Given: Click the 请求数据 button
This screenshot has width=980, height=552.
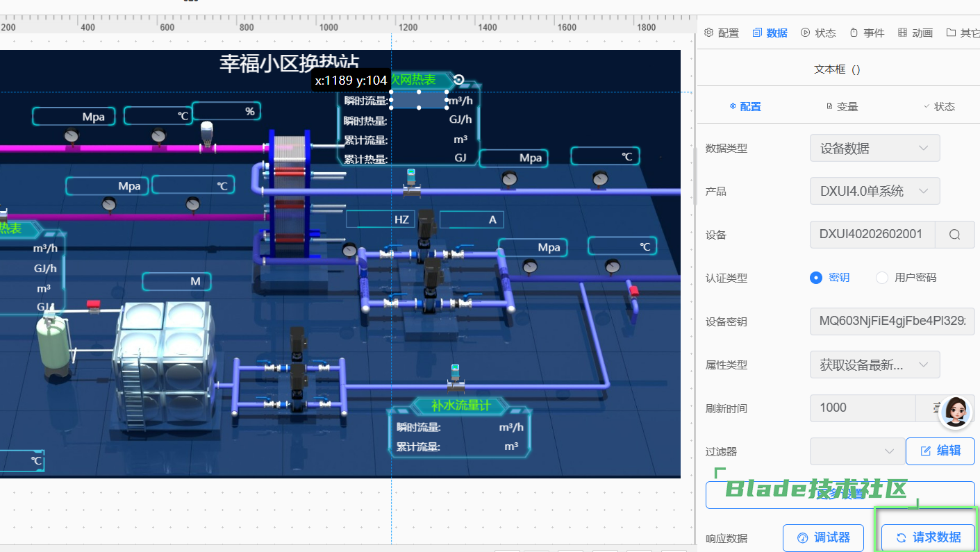Looking at the screenshot, I should click(x=928, y=537).
